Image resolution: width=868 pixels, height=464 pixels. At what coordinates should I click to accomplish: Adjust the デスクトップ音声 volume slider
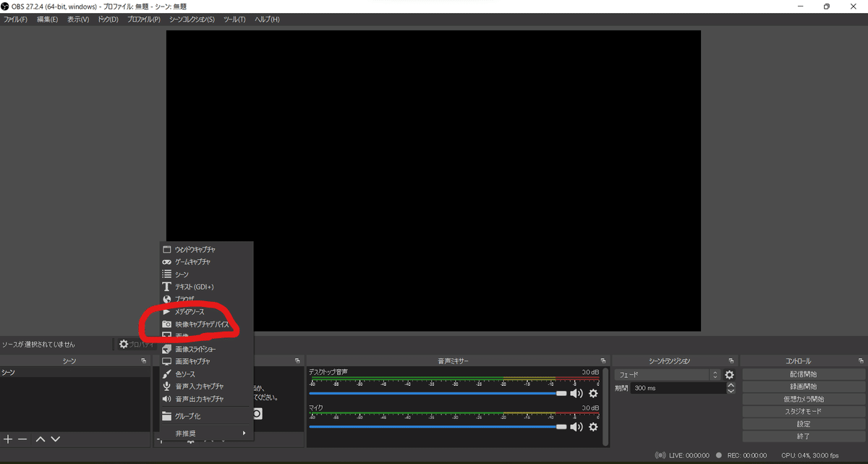(x=438, y=393)
